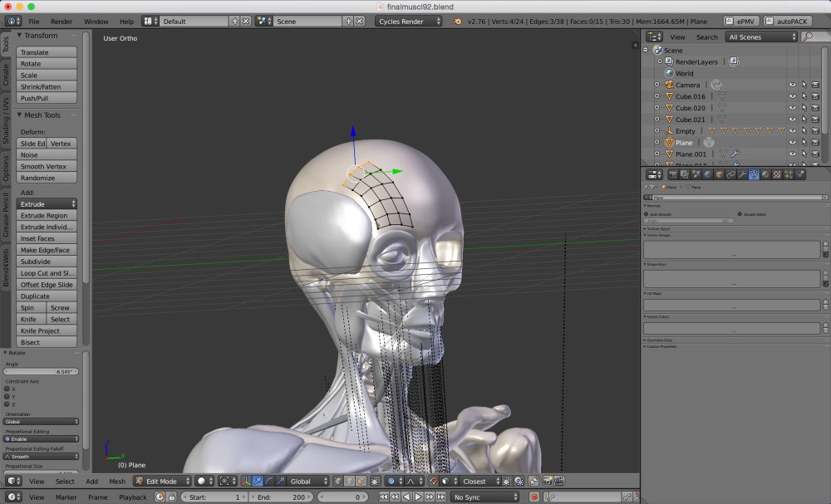The height and width of the screenshot is (504, 831).
Task: Open the Edit Mode dropdown
Action: [162, 482]
